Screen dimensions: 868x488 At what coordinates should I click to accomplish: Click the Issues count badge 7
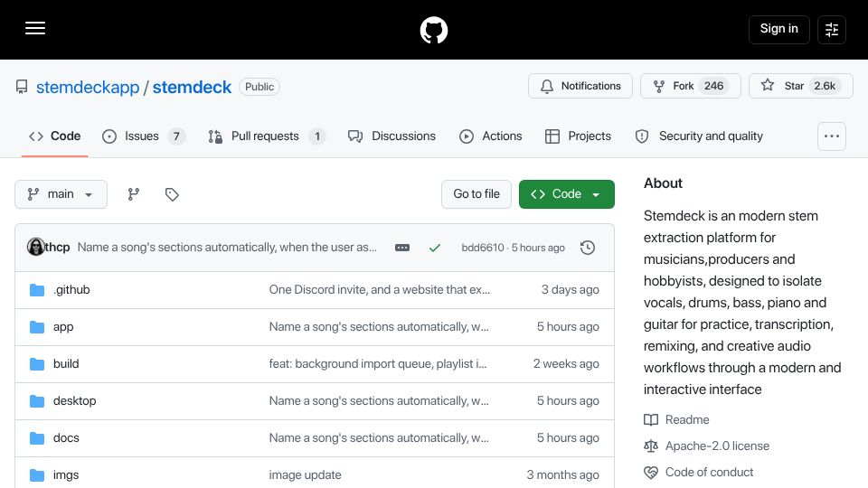176,136
